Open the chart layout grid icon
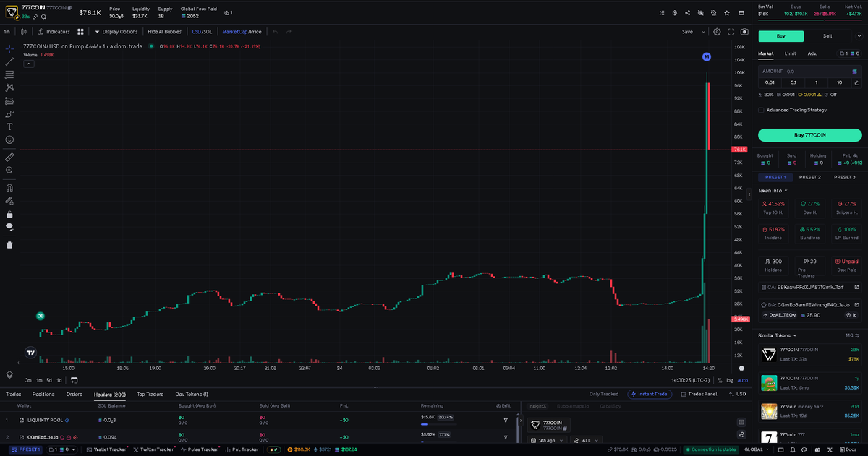 tap(80, 32)
